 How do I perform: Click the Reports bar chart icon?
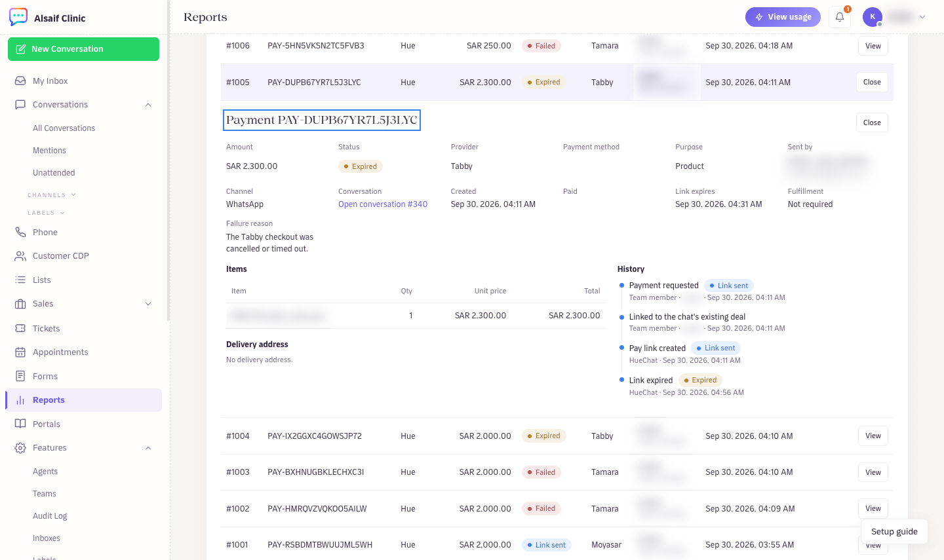coord(20,400)
